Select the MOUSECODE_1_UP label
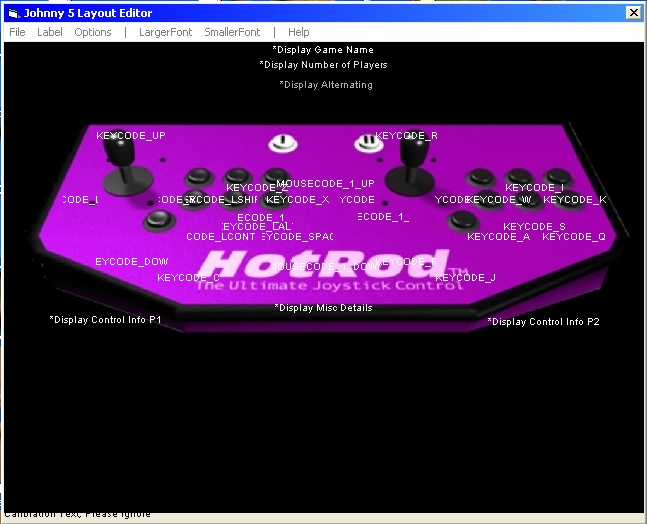The height and width of the screenshot is (524, 647). pyautogui.click(x=326, y=183)
